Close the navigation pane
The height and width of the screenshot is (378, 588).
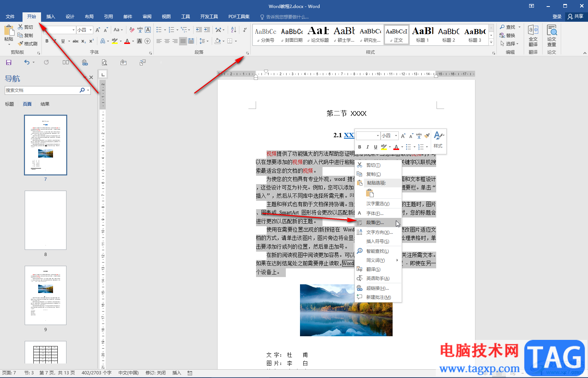pyautogui.click(x=91, y=77)
